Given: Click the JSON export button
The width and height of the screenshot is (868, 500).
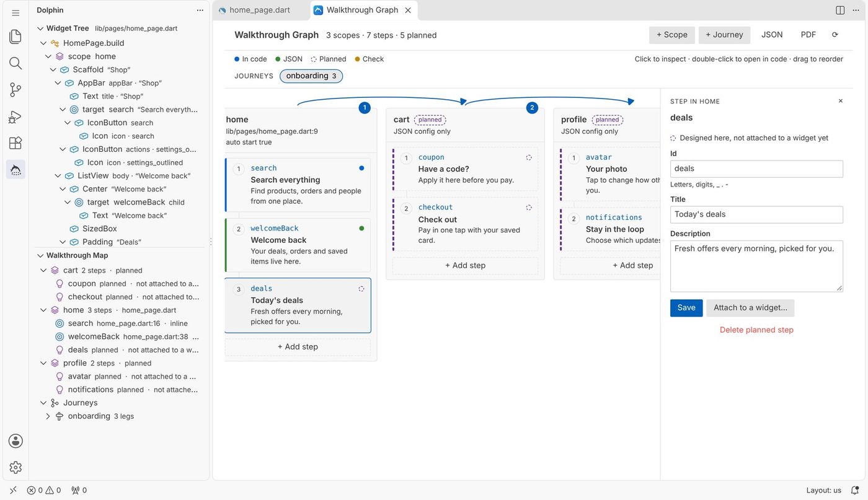Looking at the screenshot, I should [772, 35].
